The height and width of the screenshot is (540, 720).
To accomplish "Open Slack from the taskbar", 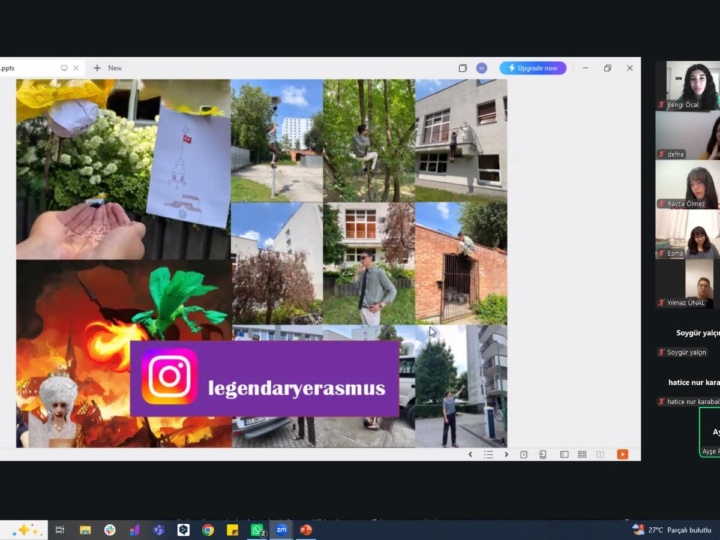I will pyautogui.click(x=110, y=530).
